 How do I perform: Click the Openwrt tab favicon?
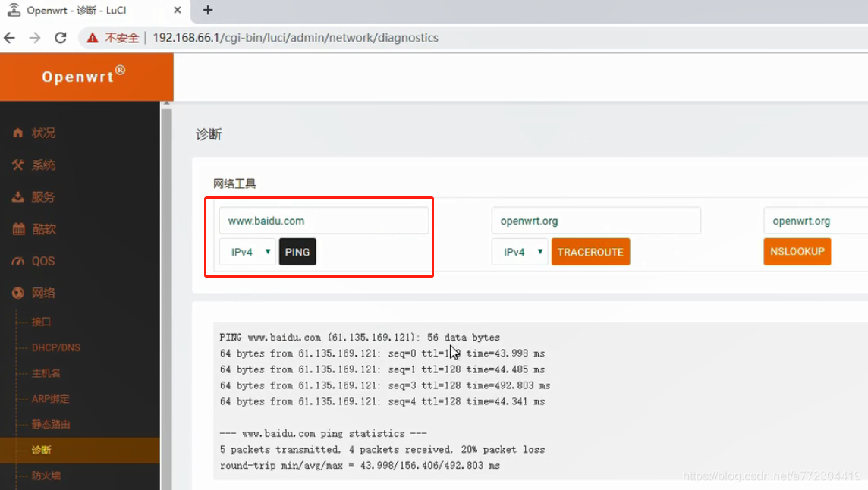click(x=14, y=10)
